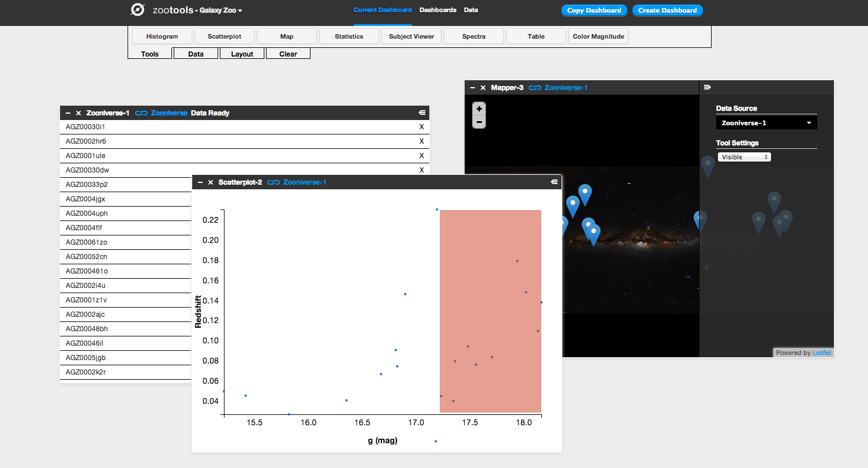The width and height of the screenshot is (868, 468).
Task: Click the zootools compass logo
Action: [x=138, y=10]
